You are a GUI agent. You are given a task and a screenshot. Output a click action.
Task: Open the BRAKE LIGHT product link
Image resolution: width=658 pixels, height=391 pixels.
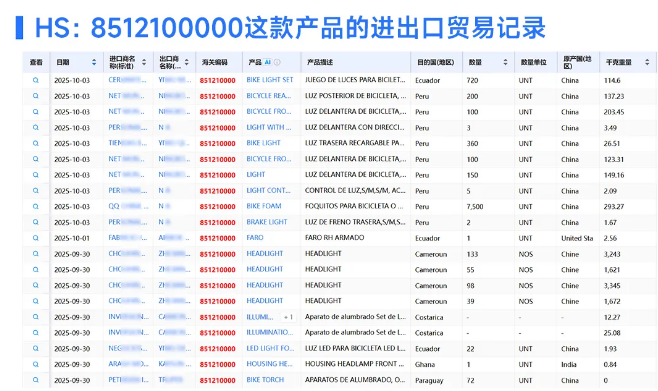[x=267, y=222]
